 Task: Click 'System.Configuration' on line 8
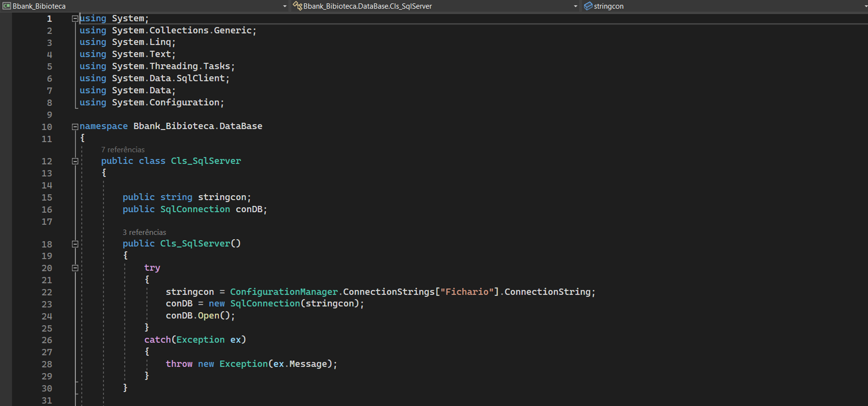point(165,102)
